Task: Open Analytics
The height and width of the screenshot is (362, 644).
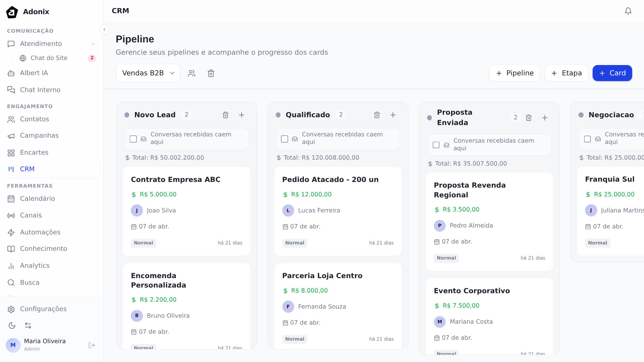Action: tap(52, 266)
